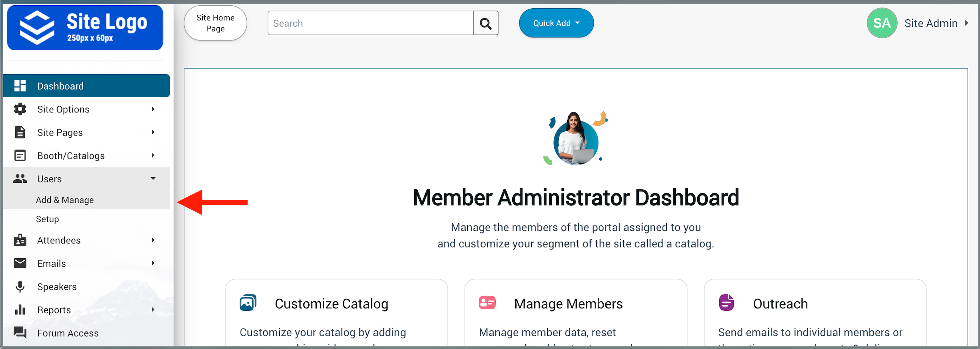Image resolution: width=980 pixels, height=349 pixels.
Task: Open Setup under the Users menu
Action: 47,219
